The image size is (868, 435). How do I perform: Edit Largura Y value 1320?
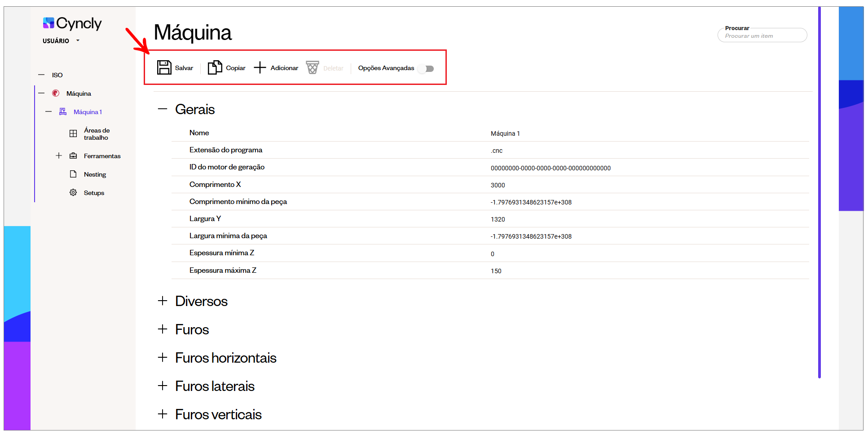coord(498,219)
